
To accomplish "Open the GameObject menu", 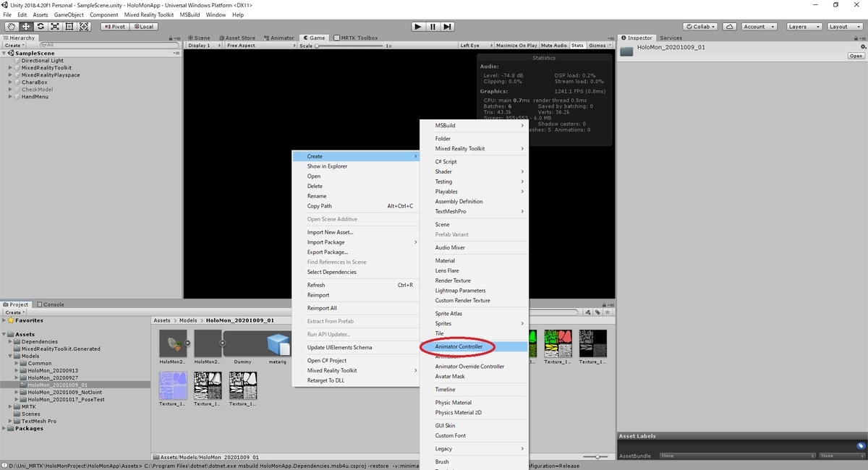I will (x=69, y=14).
